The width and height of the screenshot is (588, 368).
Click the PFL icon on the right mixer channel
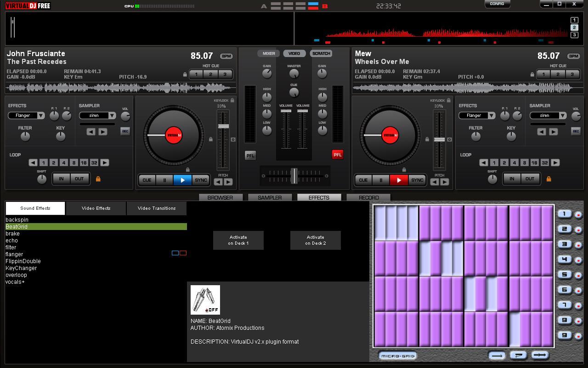tap(338, 155)
